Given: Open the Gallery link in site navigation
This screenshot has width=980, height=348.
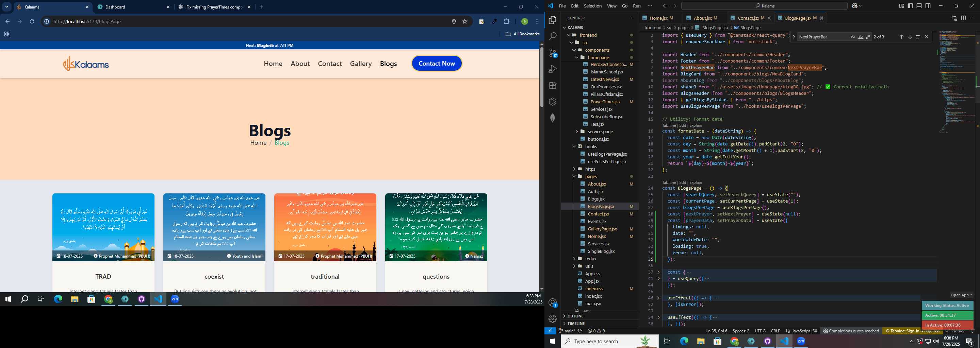Looking at the screenshot, I should pyautogui.click(x=361, y=64).
